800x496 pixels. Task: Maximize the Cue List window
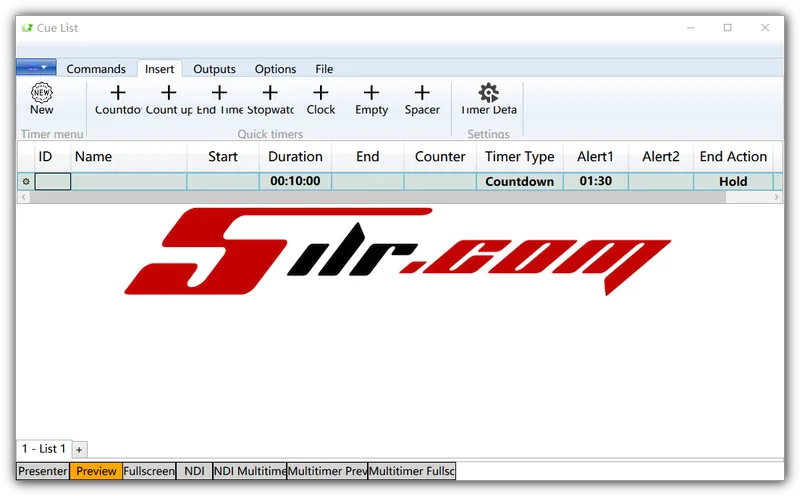point(728,28)
